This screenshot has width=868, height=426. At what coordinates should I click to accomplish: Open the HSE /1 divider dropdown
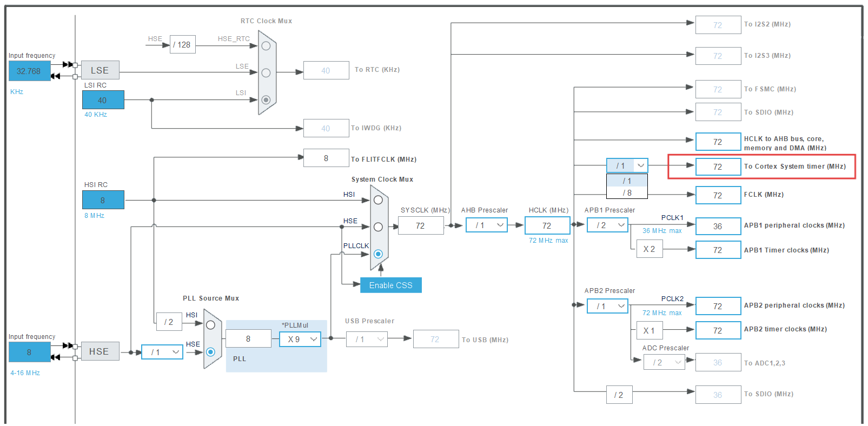point(162,352)
